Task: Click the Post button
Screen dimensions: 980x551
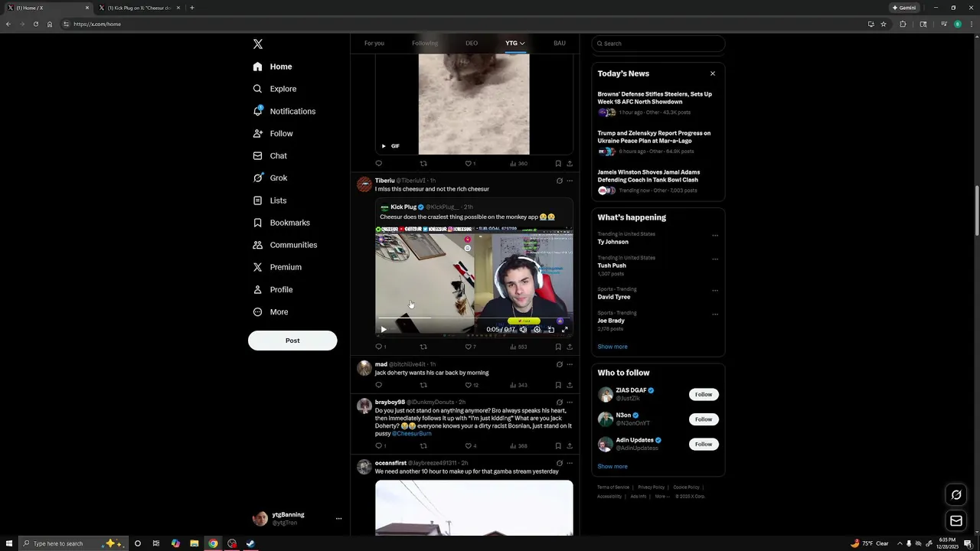Action: [x=292, y=341]
